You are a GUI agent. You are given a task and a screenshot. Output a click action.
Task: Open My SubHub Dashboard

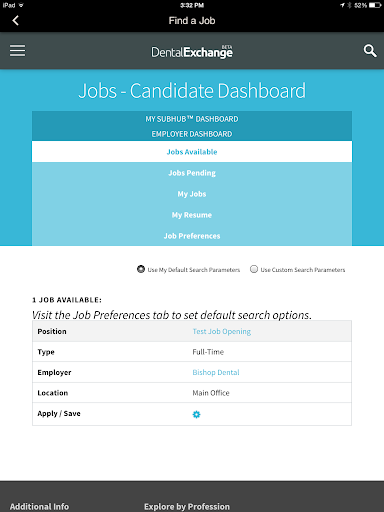(x=192, y=119)
